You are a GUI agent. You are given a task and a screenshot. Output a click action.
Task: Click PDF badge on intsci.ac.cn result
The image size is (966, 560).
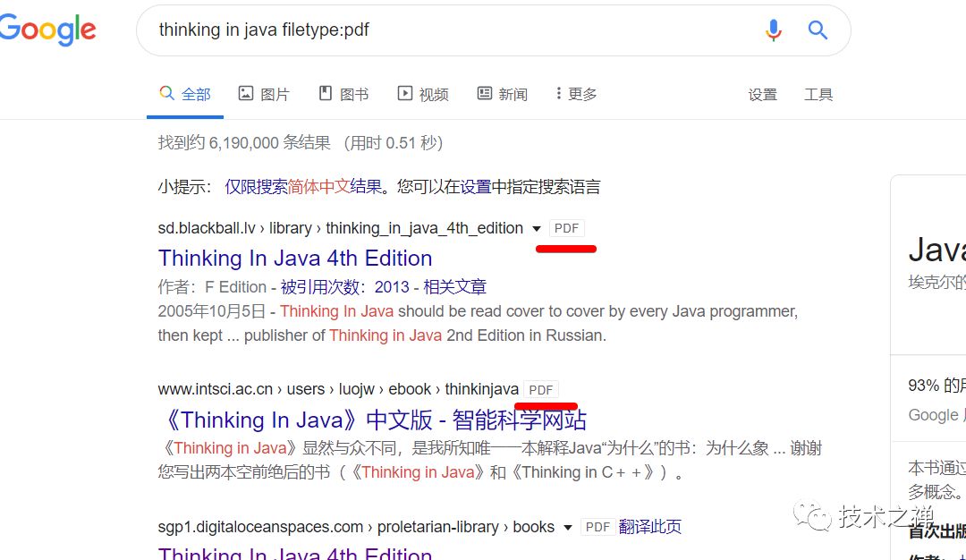click(541, 390)
